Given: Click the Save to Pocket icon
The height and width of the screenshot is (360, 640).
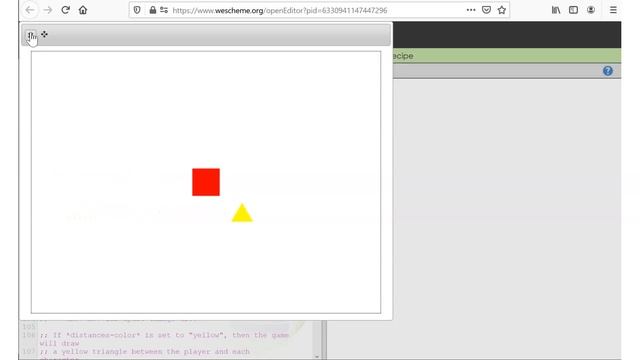Looking at the screenshot, I should pos(486,10).
